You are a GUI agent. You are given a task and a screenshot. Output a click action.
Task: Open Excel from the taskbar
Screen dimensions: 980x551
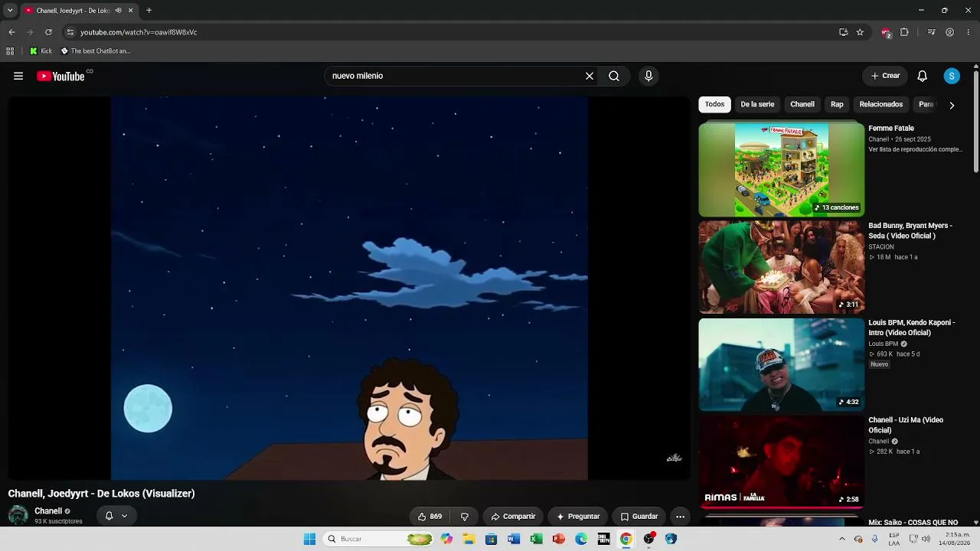(x=536, y=539)
